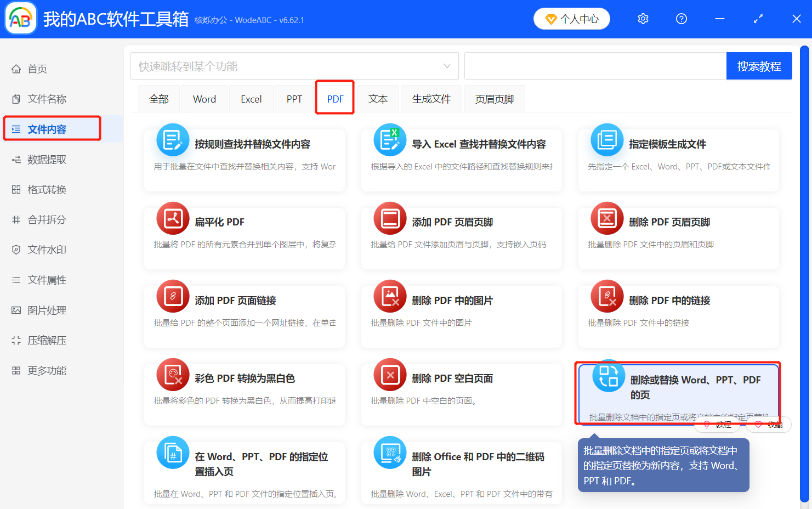This screenshot has height=509, width=812.
Task: Open the settings gear in the title bar
Action: pyautogui.click(x=643, y=18)
